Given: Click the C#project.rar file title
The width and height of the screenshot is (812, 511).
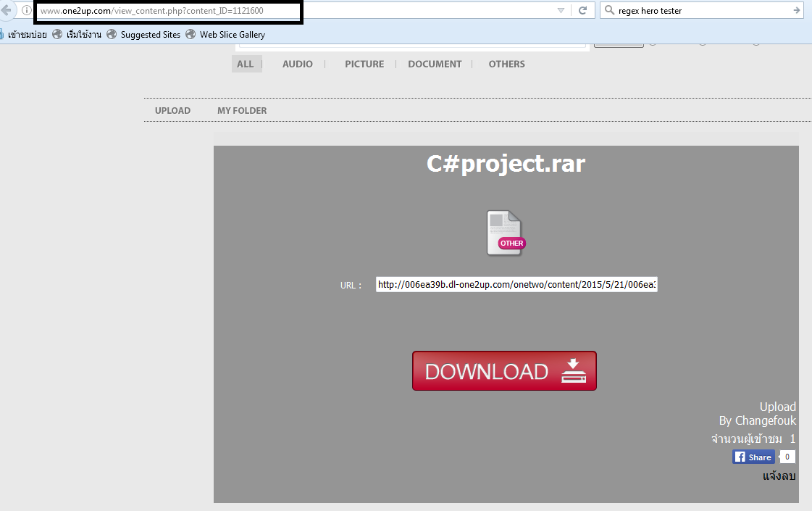Looking at the screenshot, I should point(506,164).
